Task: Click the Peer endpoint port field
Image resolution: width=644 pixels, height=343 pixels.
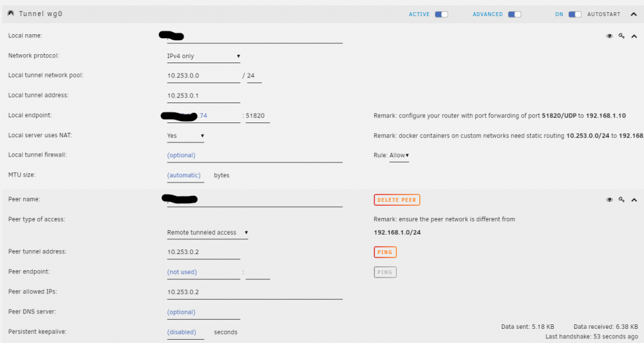Action: [x=258, y=272]
